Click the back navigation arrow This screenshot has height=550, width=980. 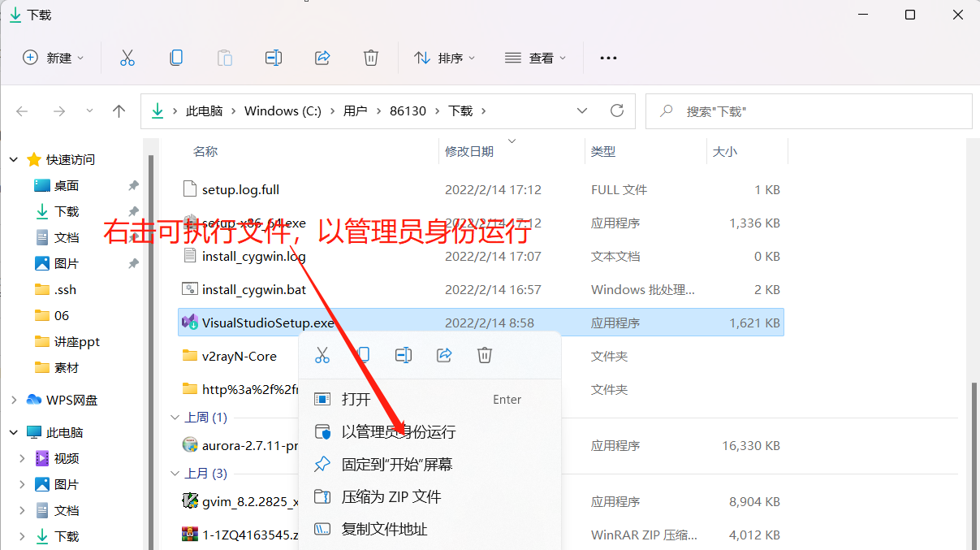pos(22,110)
